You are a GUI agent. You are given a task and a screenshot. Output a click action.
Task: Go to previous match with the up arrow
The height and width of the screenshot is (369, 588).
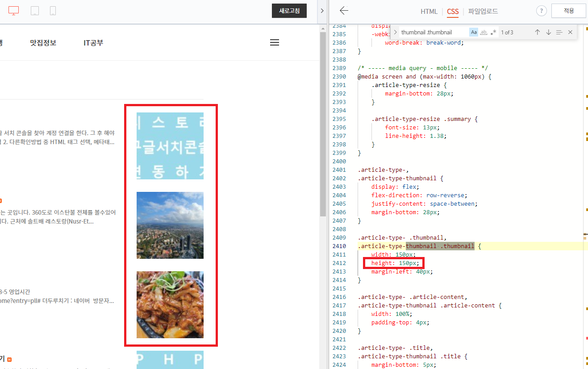(x=538, y=32)
